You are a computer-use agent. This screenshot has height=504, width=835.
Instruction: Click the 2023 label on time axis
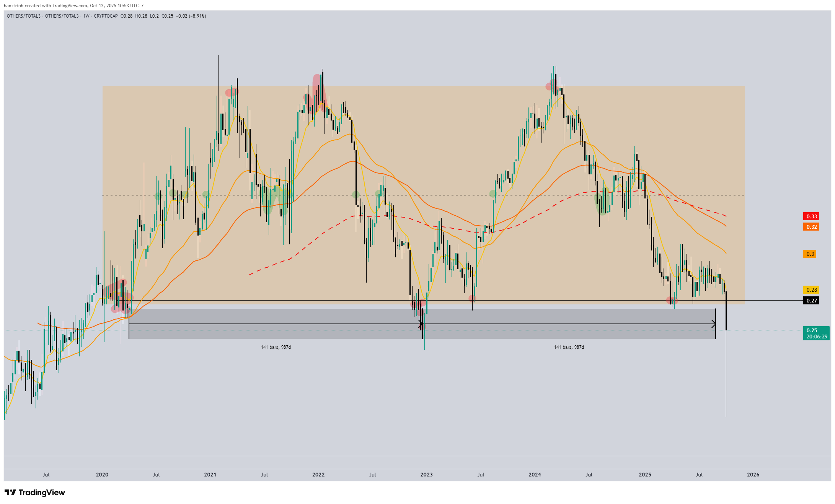click(x=426, y=475)
